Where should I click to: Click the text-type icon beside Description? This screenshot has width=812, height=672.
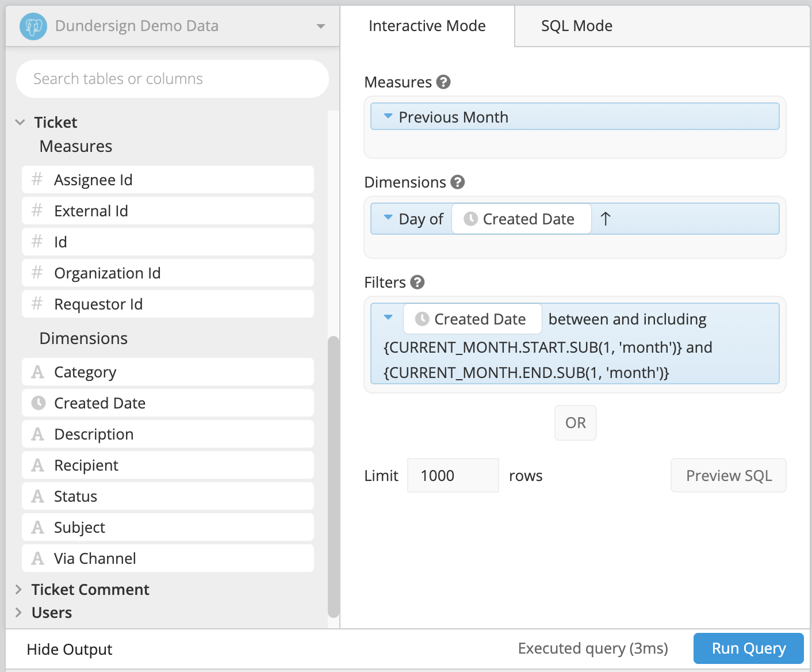(x=38, y=434)
